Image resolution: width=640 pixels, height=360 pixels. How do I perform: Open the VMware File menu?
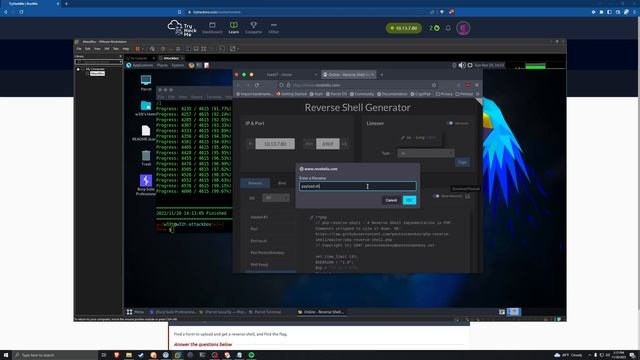coord(79,49)
